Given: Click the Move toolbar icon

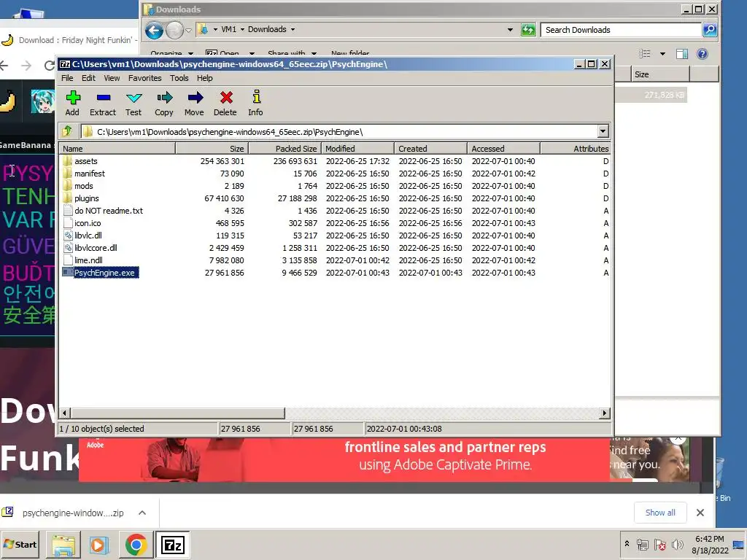Looking at the screenshot, I should coord(194,103).
